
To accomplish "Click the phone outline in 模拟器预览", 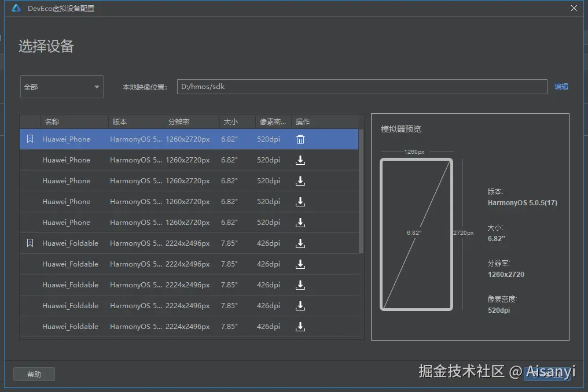I will [416, 235].
